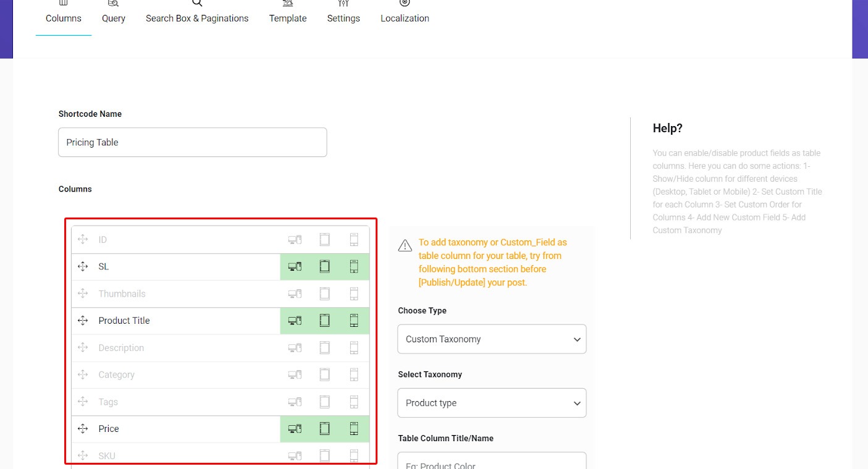Click the Table Column Title/Name input
868x469 pixels.
click(x=492, y=461)
